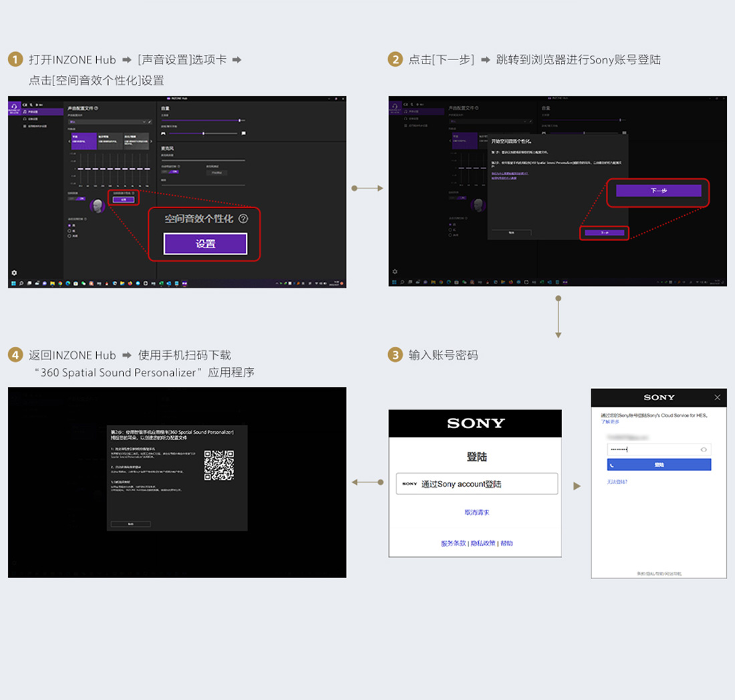The width and height of the screenshot is (735, 700).
Task: Select the middle equalizer preset card in step 1
Action: click(x=110, y=141)
